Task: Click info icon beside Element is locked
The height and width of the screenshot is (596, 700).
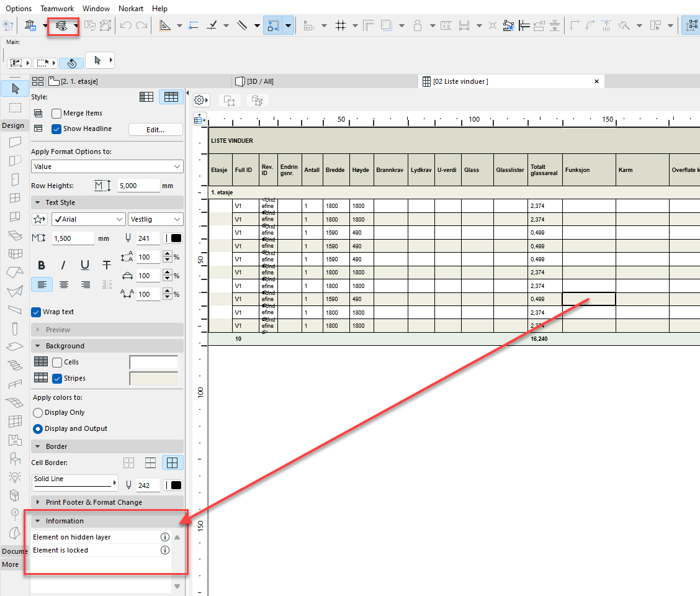Action: coord(165,550)
